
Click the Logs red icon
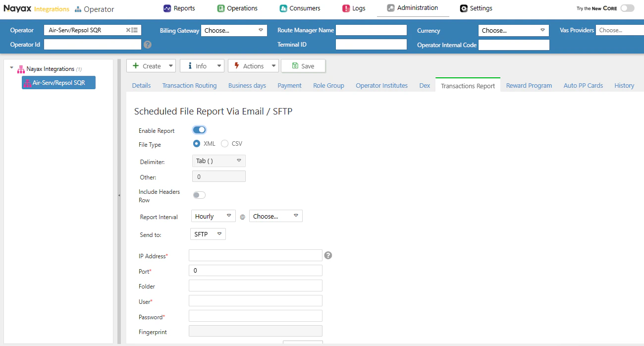(346, 8)
